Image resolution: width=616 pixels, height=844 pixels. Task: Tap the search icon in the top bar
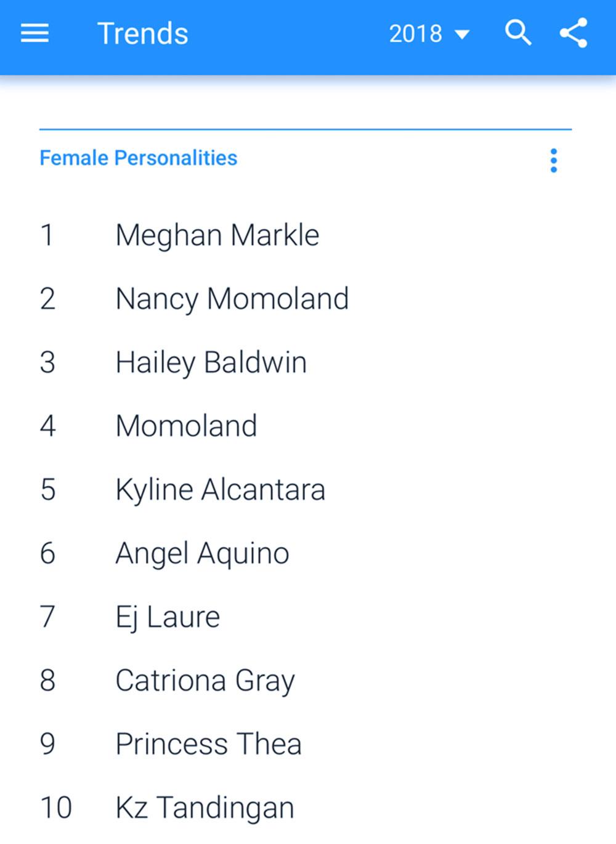(x=519, y=34)
